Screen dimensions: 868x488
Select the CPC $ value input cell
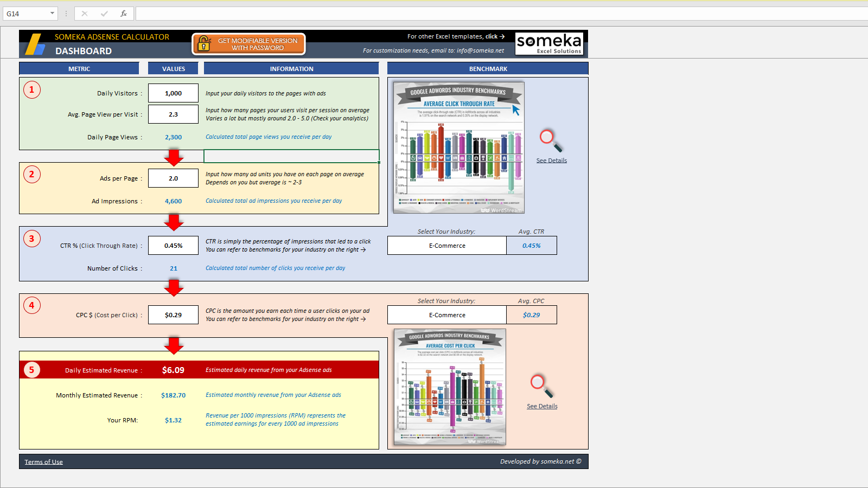[174, 315]
